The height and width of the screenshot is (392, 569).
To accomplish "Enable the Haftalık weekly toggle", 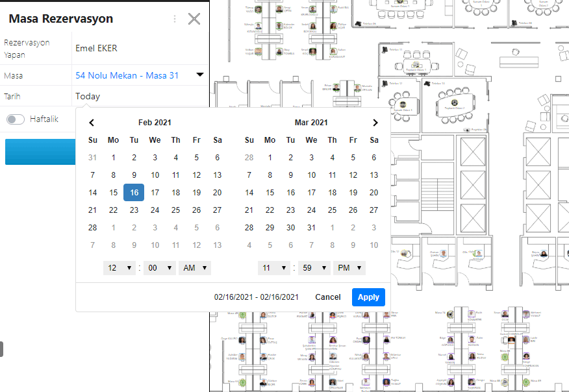I will (x=16, y=119).
